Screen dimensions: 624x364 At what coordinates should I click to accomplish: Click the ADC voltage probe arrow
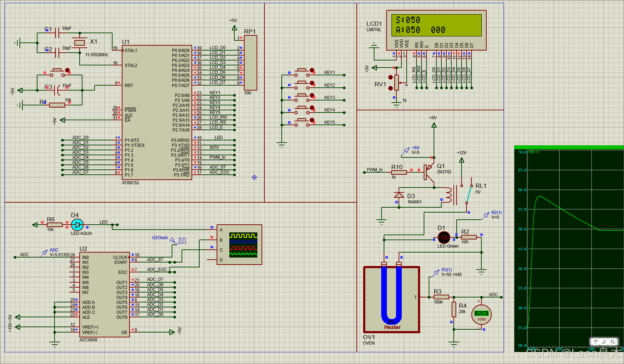pyautogui.click(x=44, y=253)
